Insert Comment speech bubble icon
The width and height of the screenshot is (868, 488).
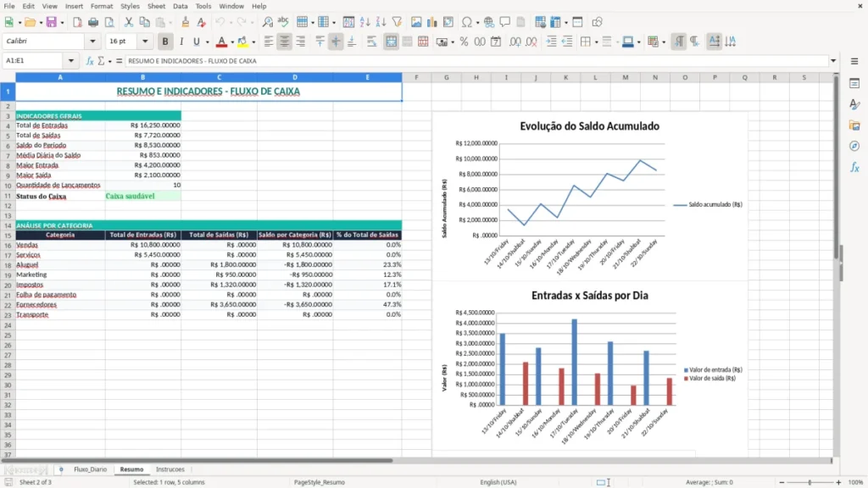coord(505,22)
